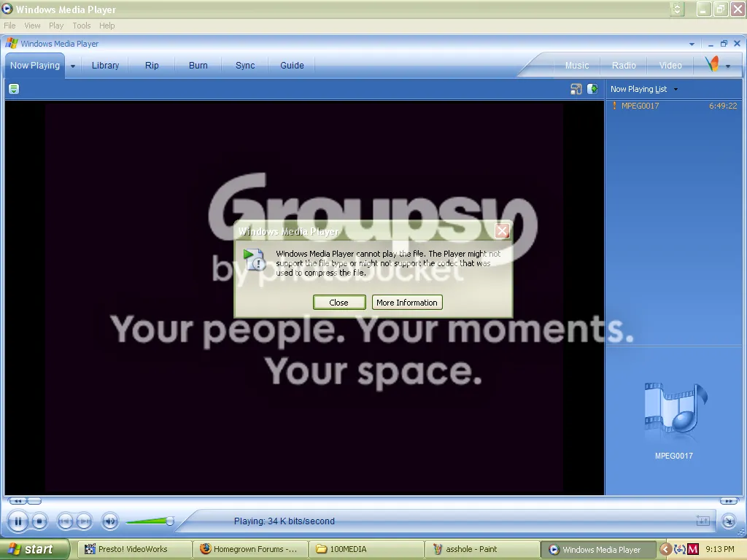Click the Playing: 34 K bits/second status text

coord(284,521)
